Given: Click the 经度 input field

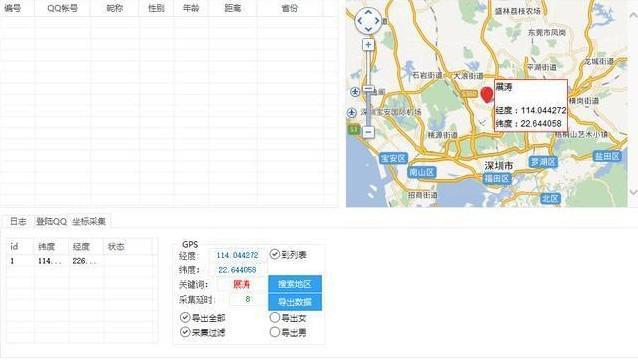Looking at the screenshot, I should coord(237,255).
